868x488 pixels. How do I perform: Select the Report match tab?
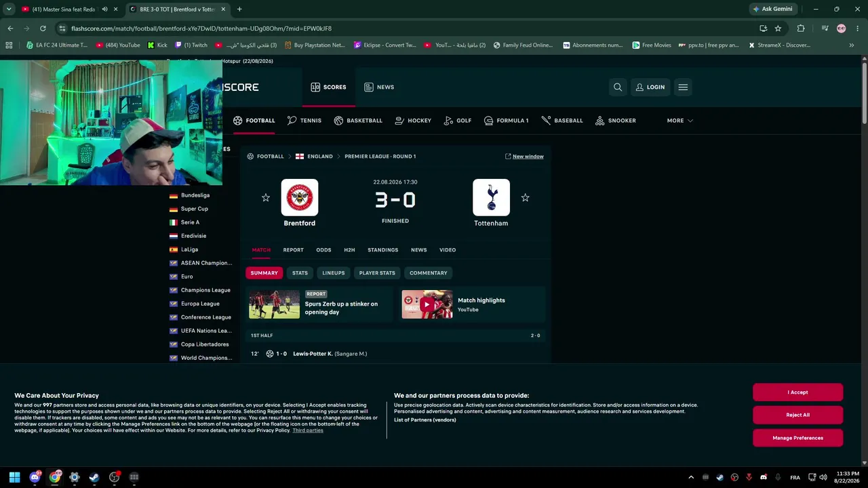tap(293, 250)
